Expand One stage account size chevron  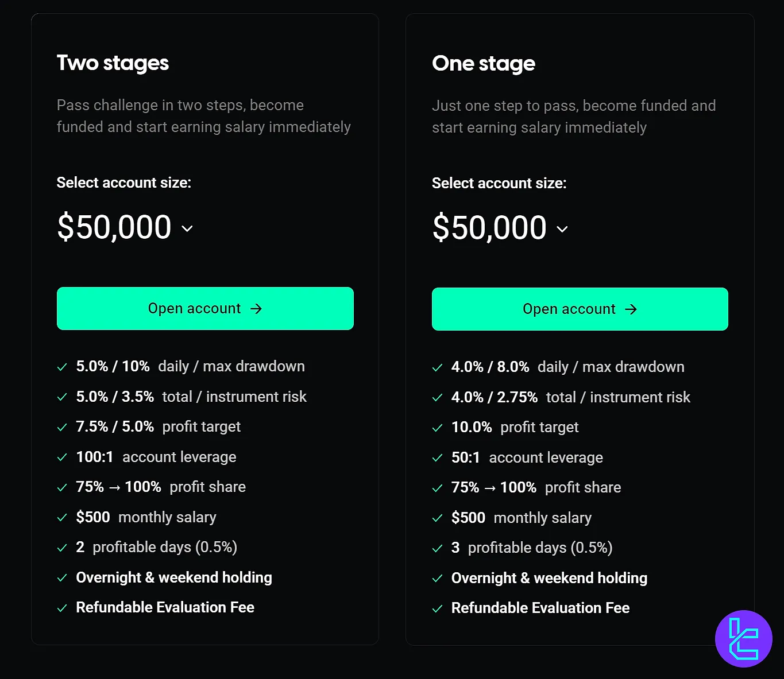[x=562, y=229]
